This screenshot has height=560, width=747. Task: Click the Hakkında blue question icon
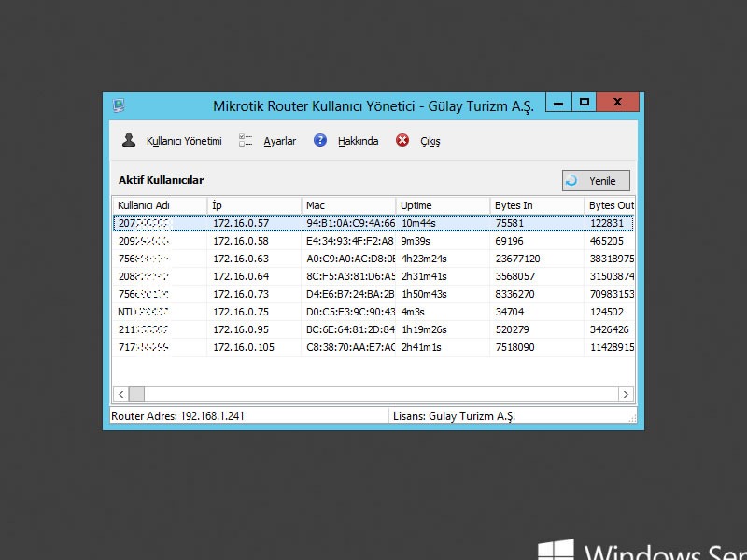pyautogui.click(x=320, y=141)
